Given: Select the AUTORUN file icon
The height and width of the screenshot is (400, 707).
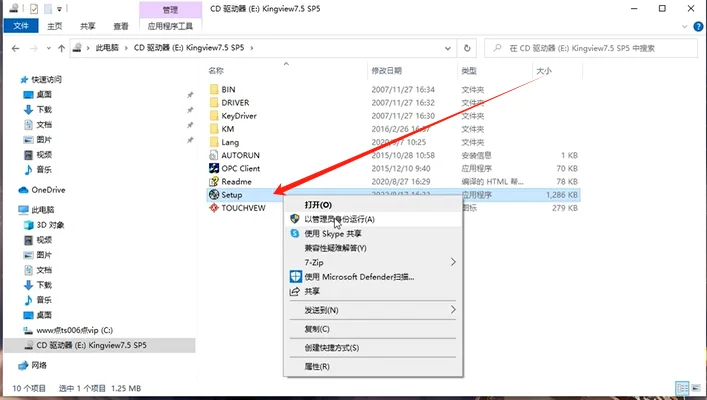Looking at the screenshot, I should pyautogui.click(x=214, y=155).
